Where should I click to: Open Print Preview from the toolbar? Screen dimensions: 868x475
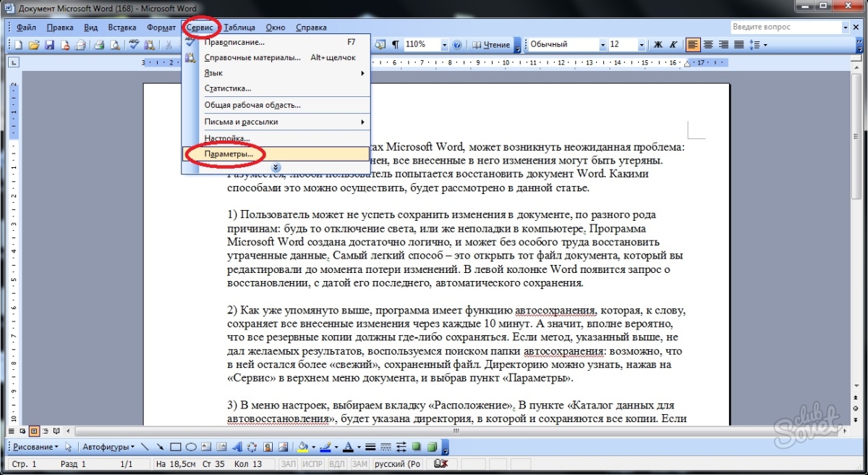pos(114,44)
